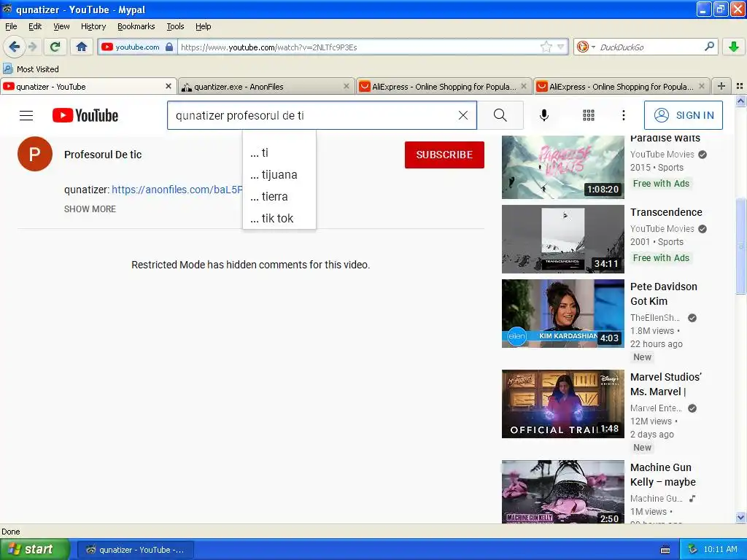
Task: Open the YouTube hamburger guide menu
Action: [x=26, y=115]
